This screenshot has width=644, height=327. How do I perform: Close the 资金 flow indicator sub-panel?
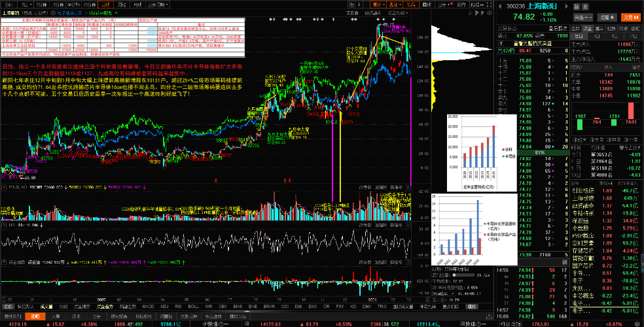click(408, 262)
